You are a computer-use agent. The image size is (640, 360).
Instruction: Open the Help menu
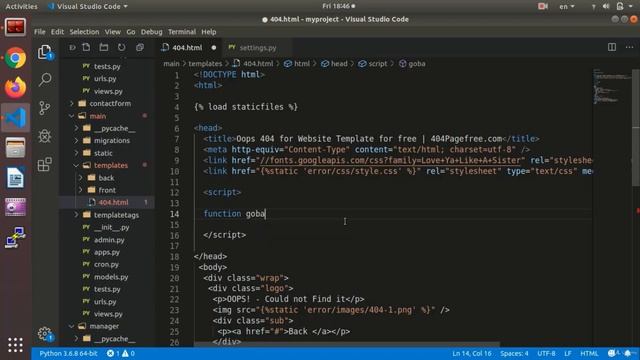coord(209,32)
